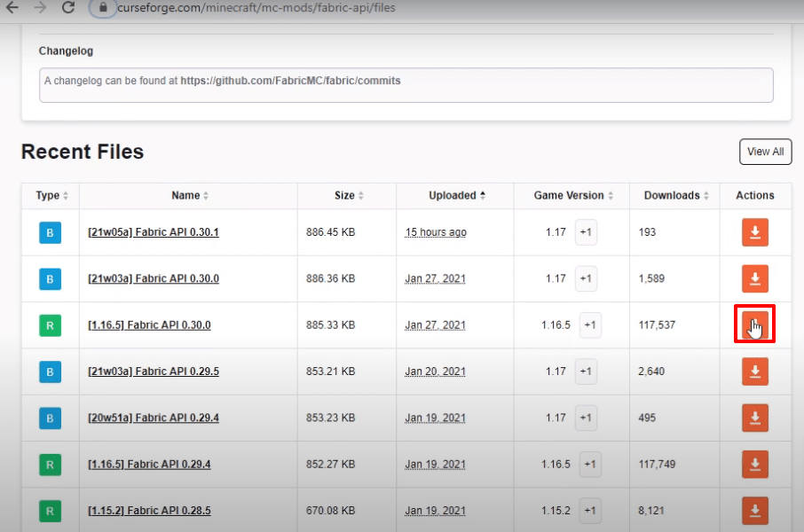The image size is (804, 532).
Task: Click beta badge for Fabric API 0.29.5
Action: [51, 372]
